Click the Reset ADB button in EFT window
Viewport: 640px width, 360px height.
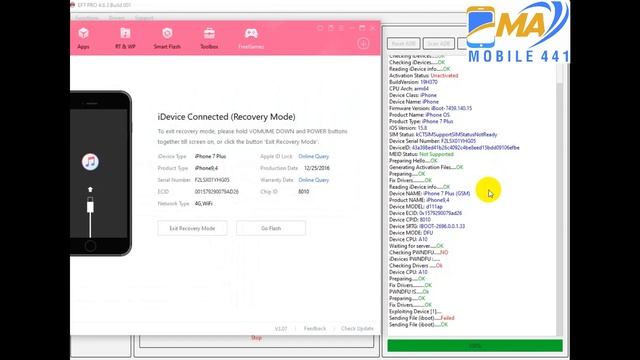tap(403, 44)
